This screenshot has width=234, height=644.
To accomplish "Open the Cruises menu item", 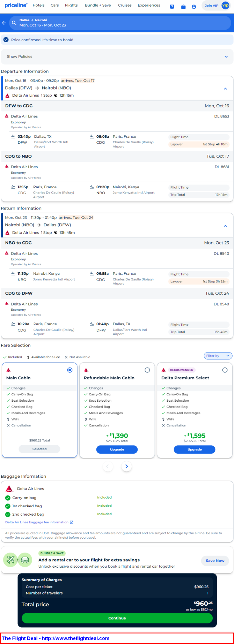I will (125, 5).
